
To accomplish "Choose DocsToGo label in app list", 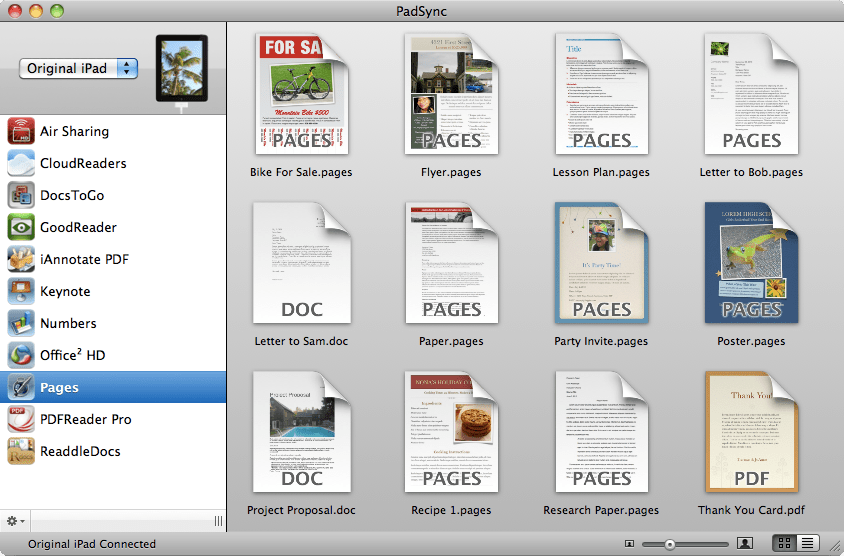I will coord(72,195).
